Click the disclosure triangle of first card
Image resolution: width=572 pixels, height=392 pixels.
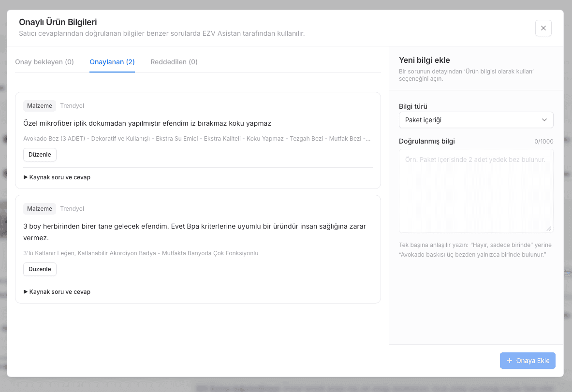click(26, 177)
